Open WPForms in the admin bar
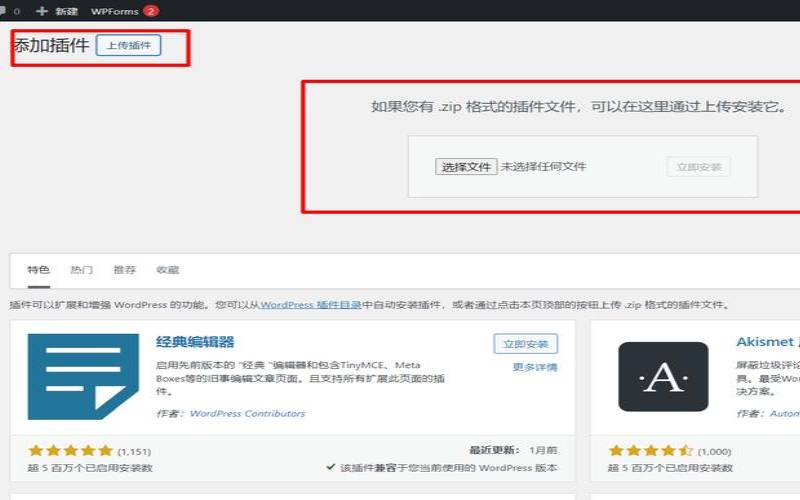Screen dimensions: 800x500 coord(114,11)
